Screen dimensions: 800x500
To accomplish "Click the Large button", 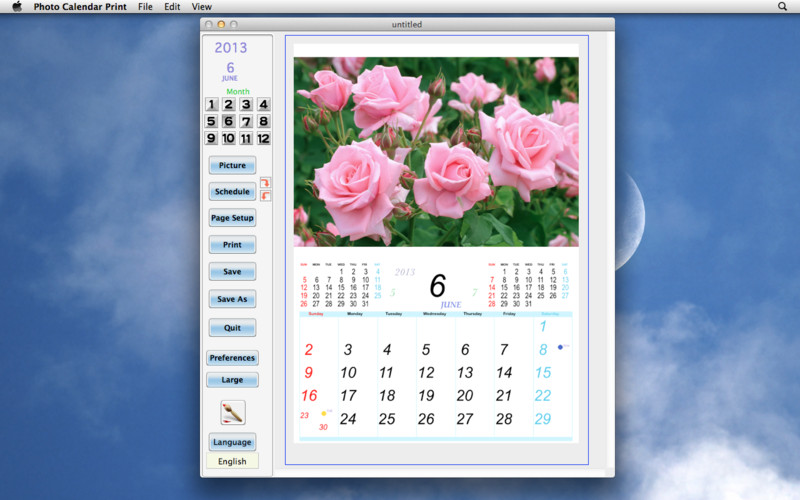I will click(x=232, y=380).
